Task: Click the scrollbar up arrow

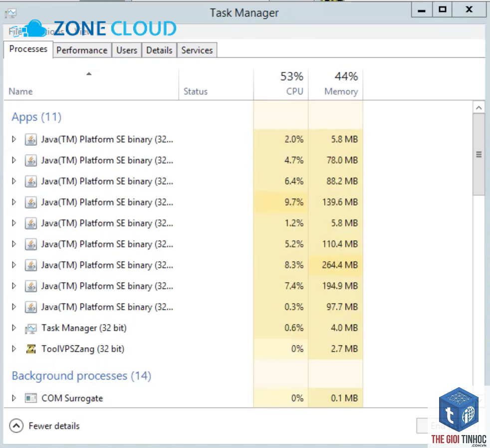Action: point(479,108)
